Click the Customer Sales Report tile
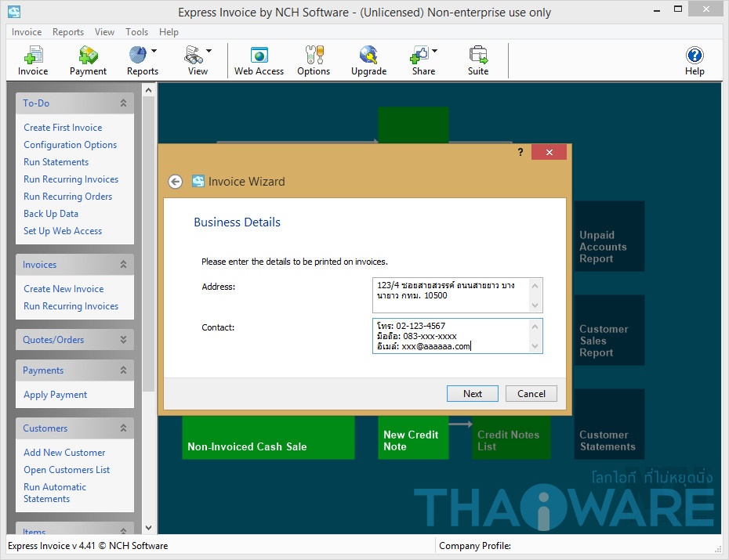The width and height of the screenshot is (729, 560). [x=609, y=331]
